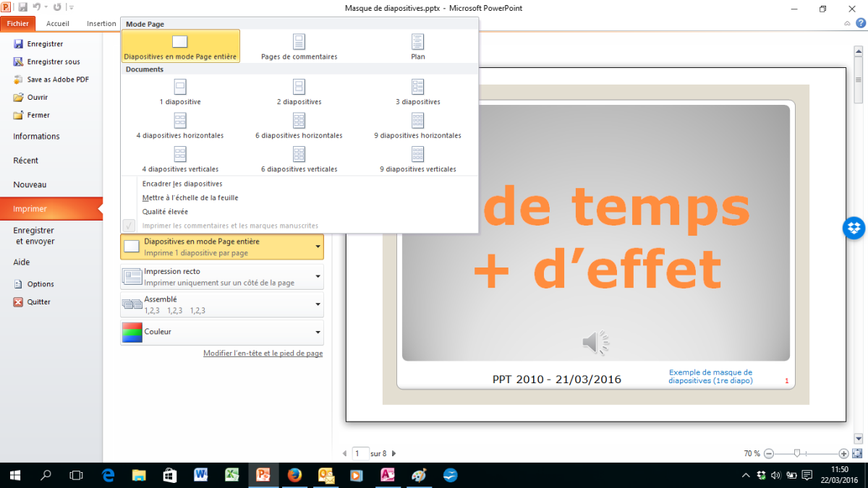868x488 pixels.
Task: Pick 6 diapositives horizontales handout
Action: pyautogui.click(x=299, y=126)
